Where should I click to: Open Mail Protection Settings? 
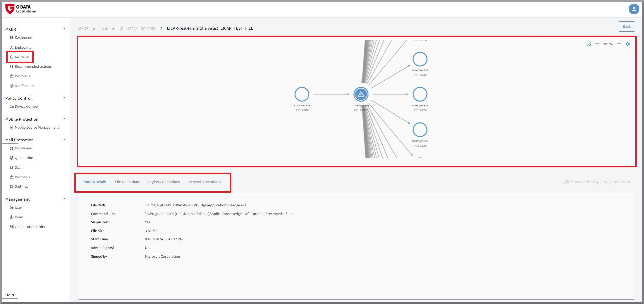[x=19, y=187]
